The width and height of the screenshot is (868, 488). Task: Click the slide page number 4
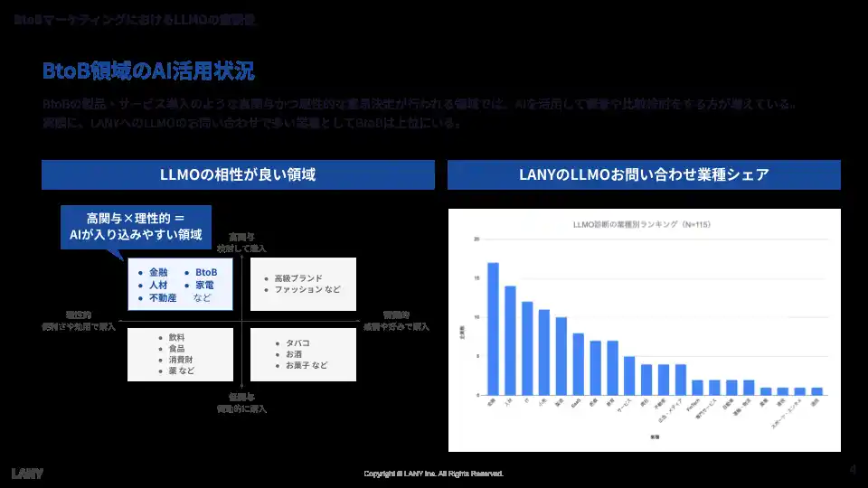(x=852, y=469)
